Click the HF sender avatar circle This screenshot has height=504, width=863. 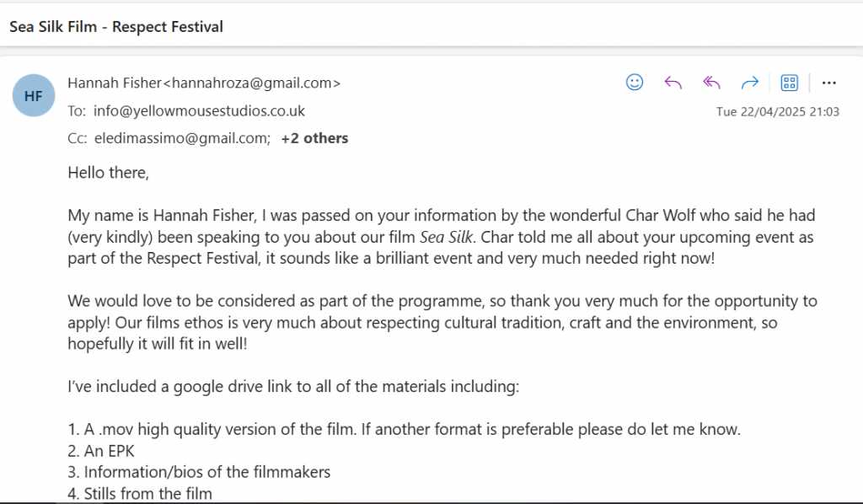[34, 95]
